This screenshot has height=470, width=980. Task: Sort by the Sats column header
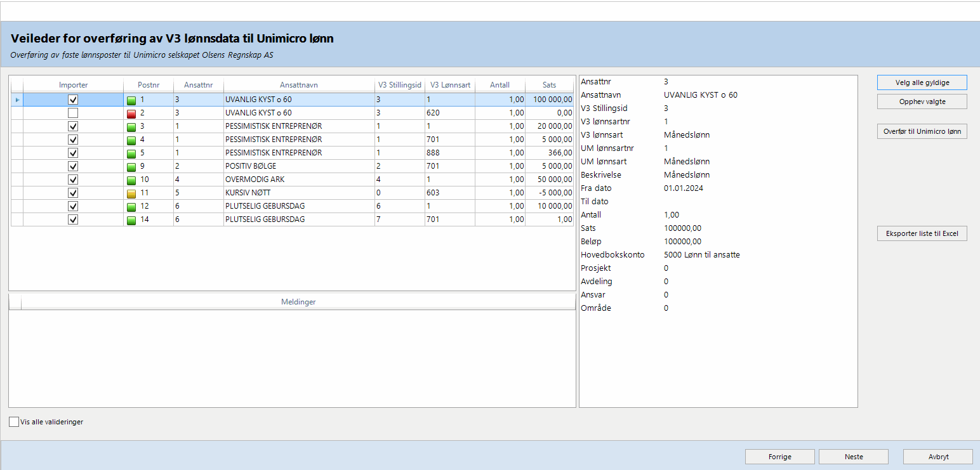point(549,85)
